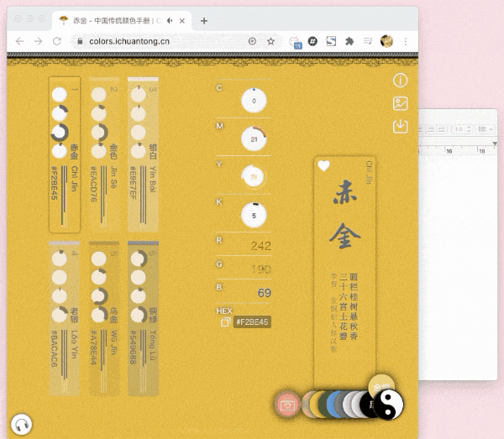Click the colors.ichuantong.cn address bar
The width and height of the screenshot is (504, 439).
point(160,41)
